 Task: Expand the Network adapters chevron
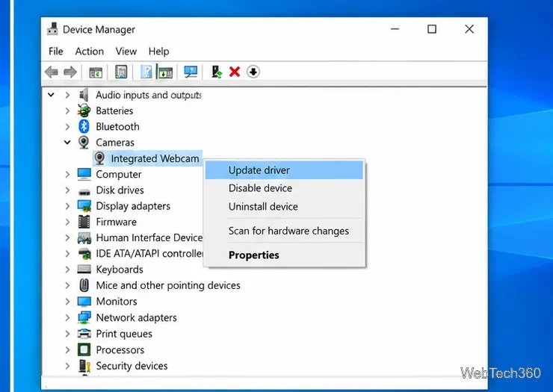(67, 317)
